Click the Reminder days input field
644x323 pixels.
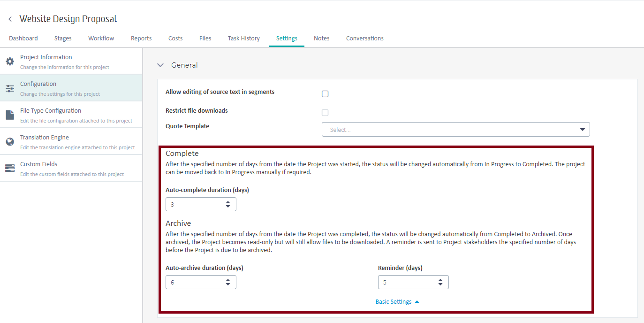(413, 282)
